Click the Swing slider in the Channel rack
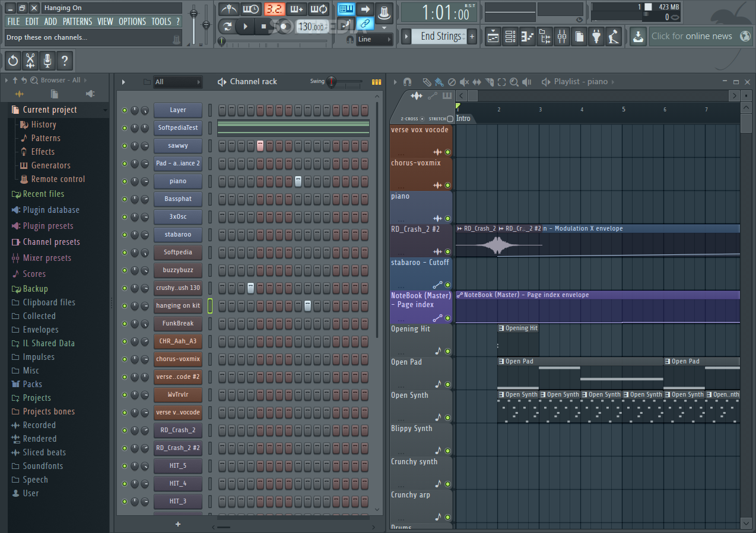 [332, 82]
